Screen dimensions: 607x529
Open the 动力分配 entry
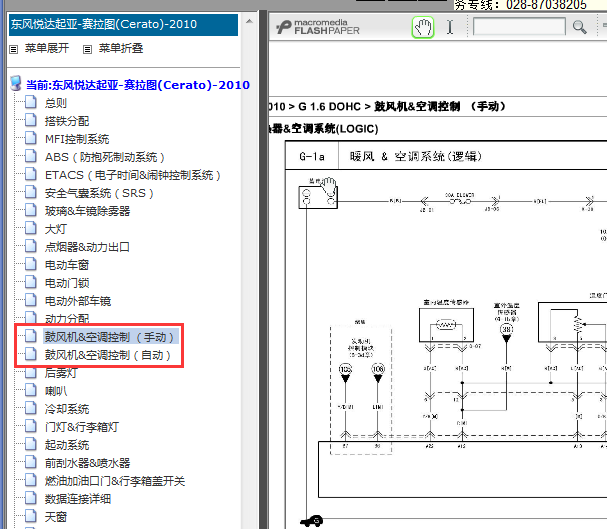(67, 318)
